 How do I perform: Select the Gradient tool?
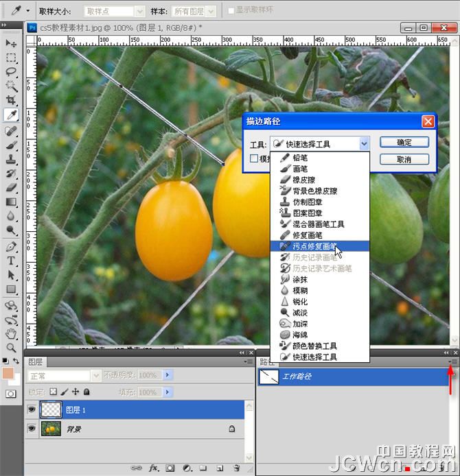pyautogui.click(x=11, y=202)
